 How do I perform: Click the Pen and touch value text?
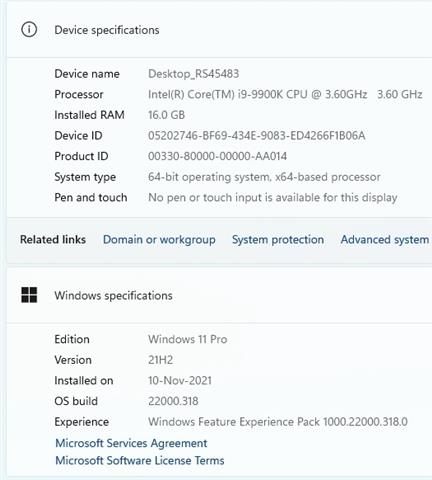point(272,198)
